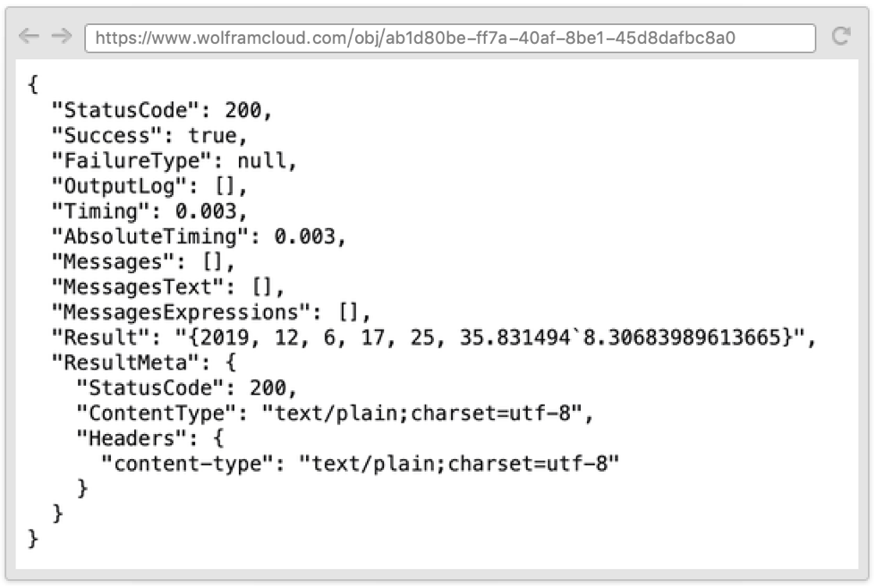The image size is (876, 588).
Task: Click the "Success": true line
Action: click(x=149, y=135)
